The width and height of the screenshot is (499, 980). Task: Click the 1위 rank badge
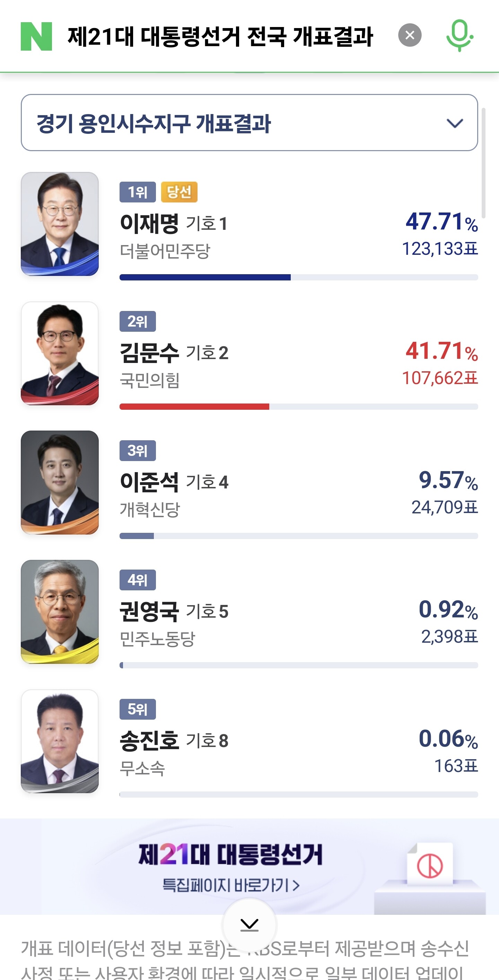pyautogui.click(x=137, y=192)
